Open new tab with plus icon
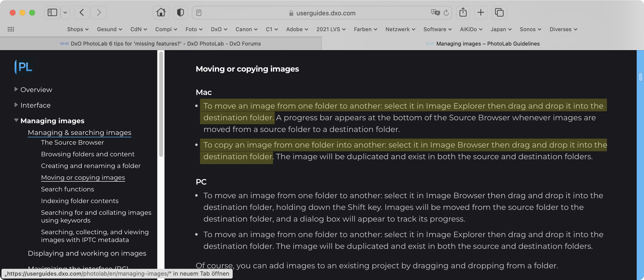644x280 pixels. (x=480, y=12)
